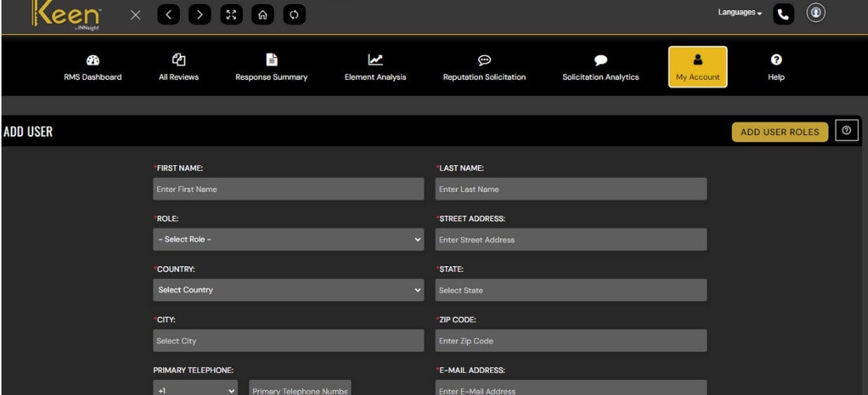Open the Languages dropdown
Viewport: 868px width, 395px height.
(739, 12)
